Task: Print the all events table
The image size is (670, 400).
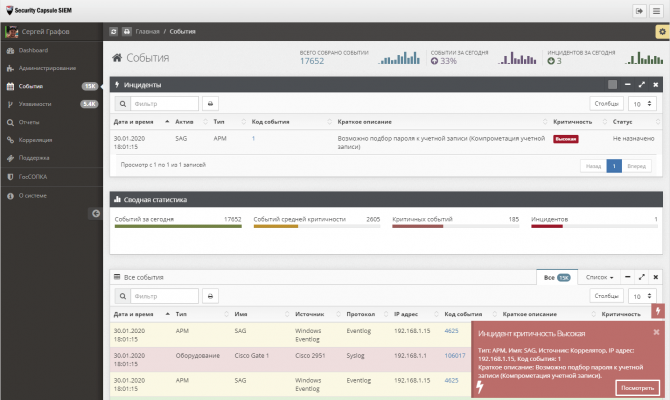Action: click(210, 296)
